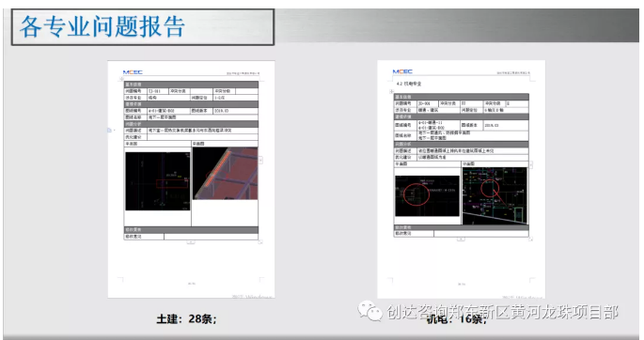The height and width of the screenshot is (340, 644).
Task: Click the MCEC logo on left report
Action: click(x=133, y=72)
